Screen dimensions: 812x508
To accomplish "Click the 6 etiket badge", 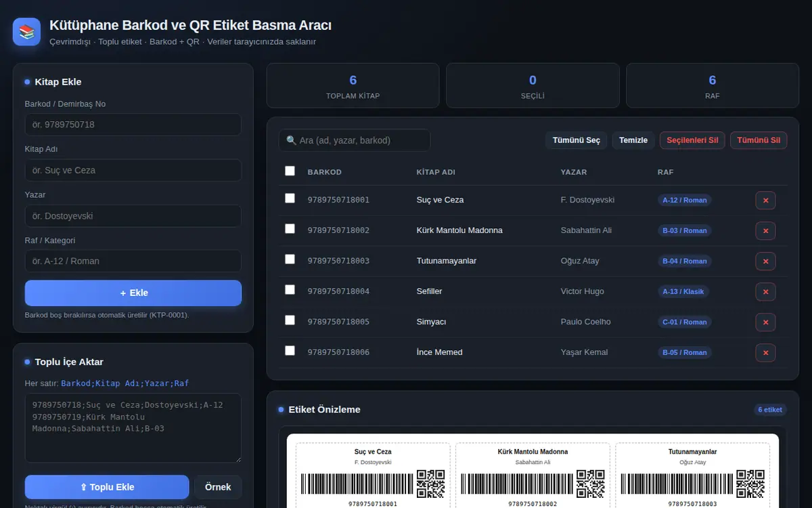I will 770,410.
